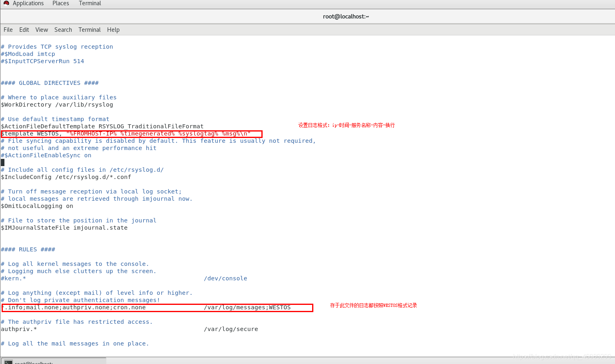This screenshot has width=615, height=364.
Task: Click '# Log all the mail messages in one place.' comment
Action: pyautogui.click(x=75, y=343)
